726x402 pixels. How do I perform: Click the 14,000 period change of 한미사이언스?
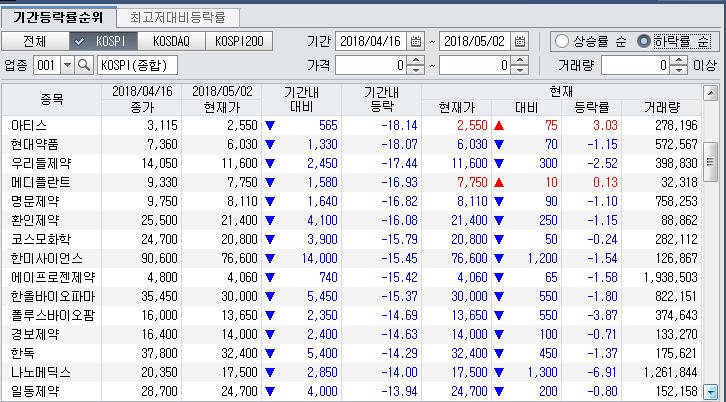[319, 258]
